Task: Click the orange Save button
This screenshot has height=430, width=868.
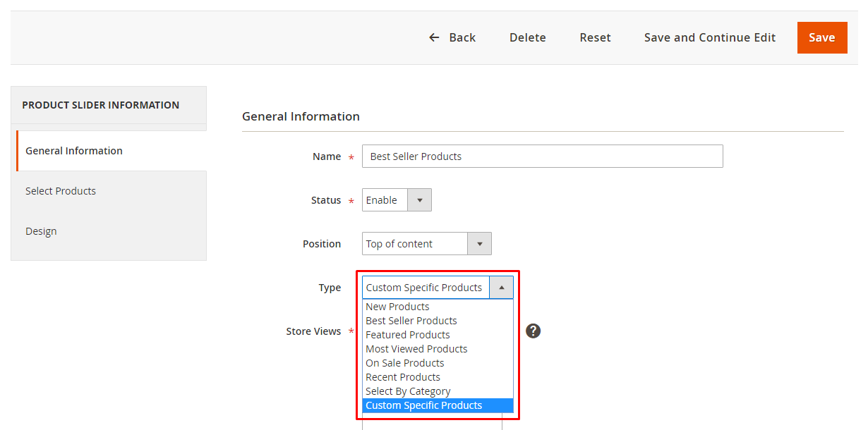Action: coord(821,38)
